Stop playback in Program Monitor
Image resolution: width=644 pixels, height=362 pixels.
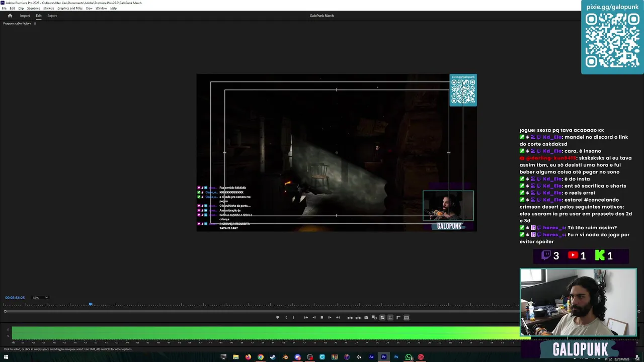(x=322, y=317)
